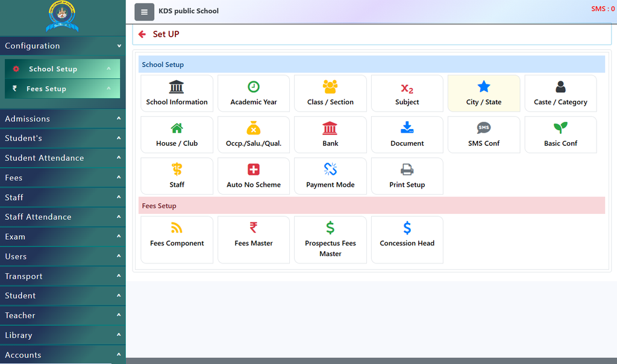Click the Academic Year label
Screen dimensions: 617x364
tap(254, 102)
